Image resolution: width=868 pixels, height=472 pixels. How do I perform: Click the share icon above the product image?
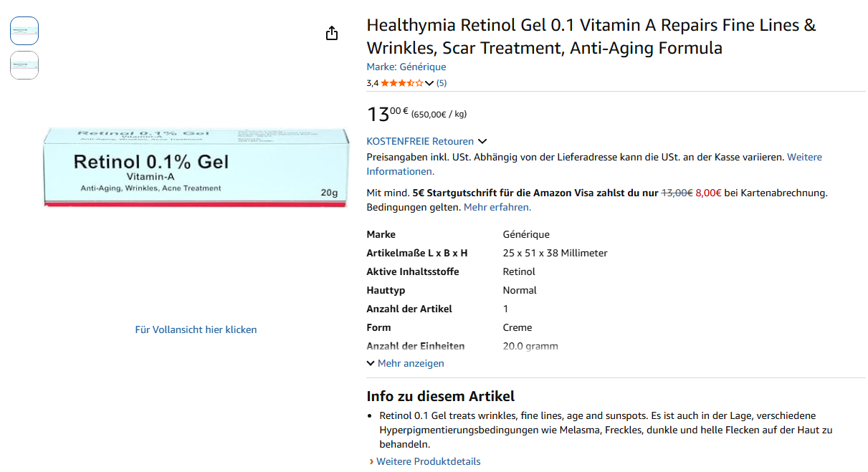(332, 34)
